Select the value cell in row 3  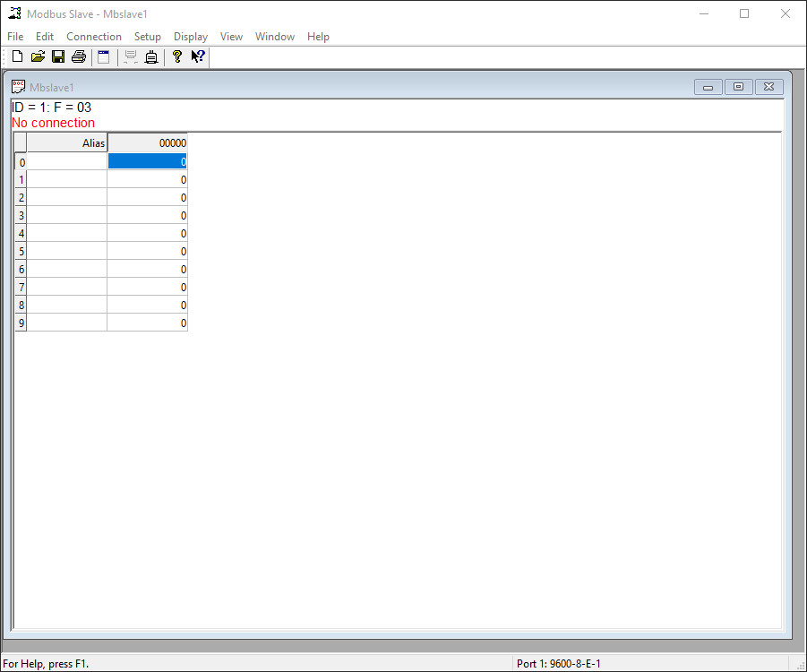(147, 215)
